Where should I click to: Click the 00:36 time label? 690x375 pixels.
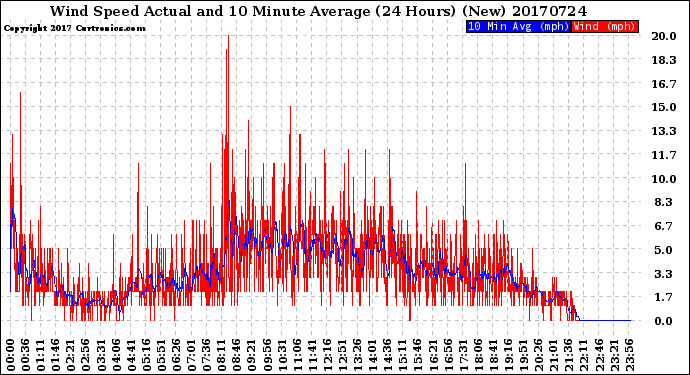tap(26, 355)
